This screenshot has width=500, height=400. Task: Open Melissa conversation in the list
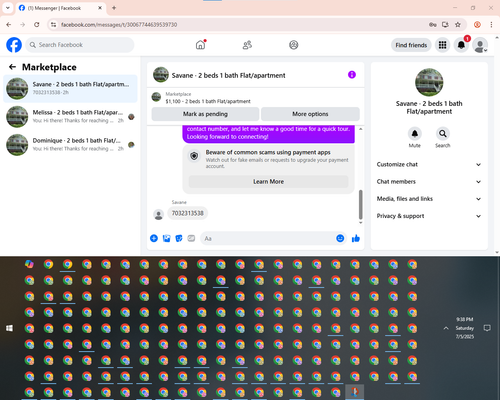70,117
